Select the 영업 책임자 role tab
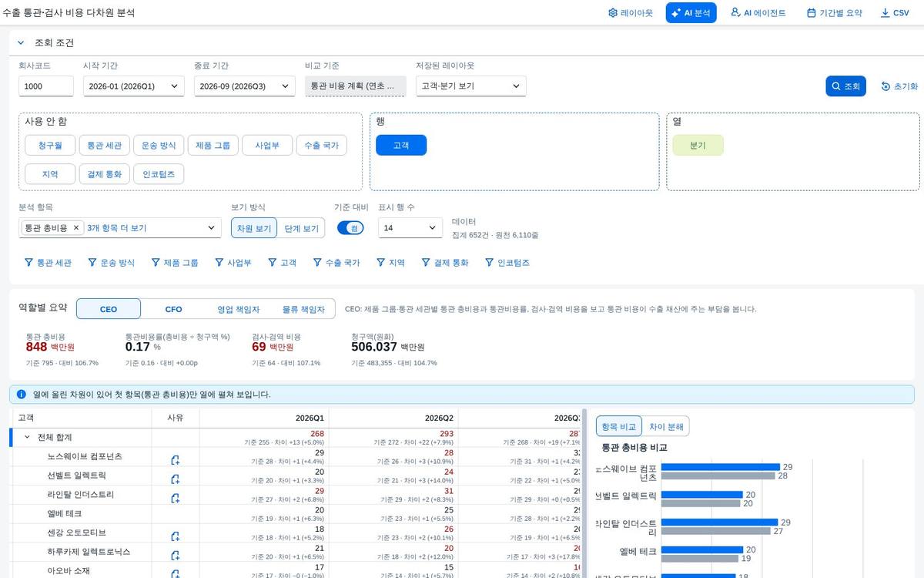 [x=238, y=309]
